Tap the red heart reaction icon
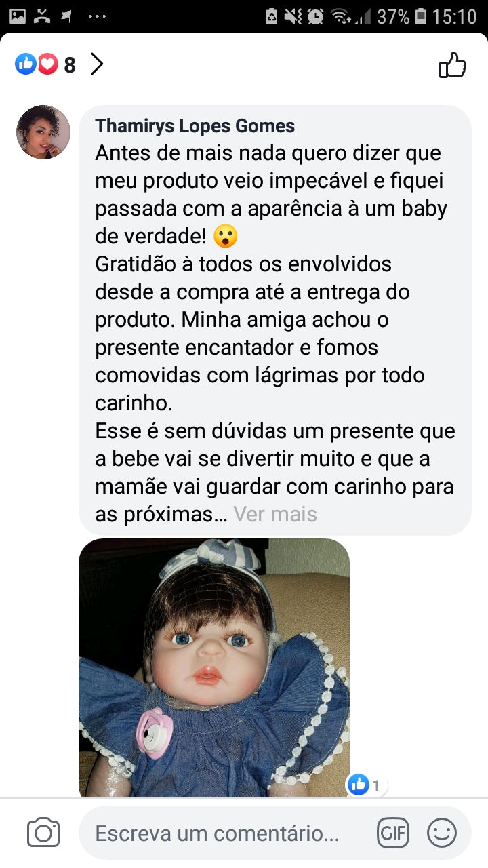This screenshot has height=868, width=488. click(47, 64)
